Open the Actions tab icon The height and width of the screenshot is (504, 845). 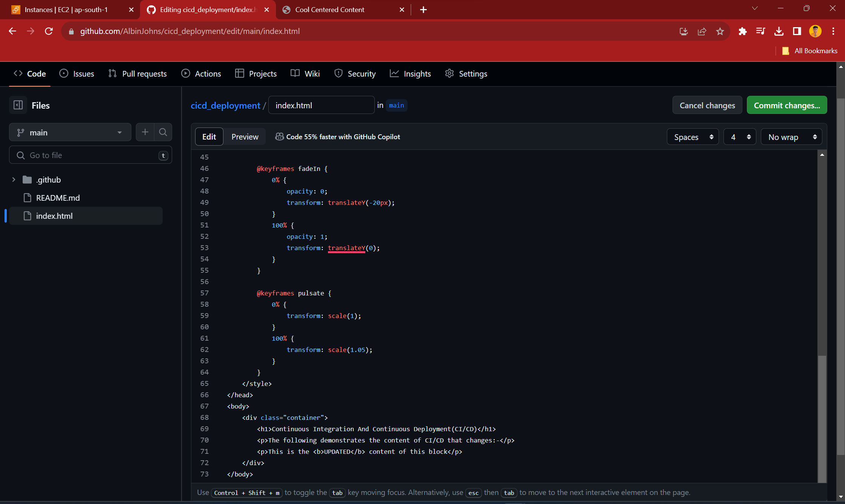tap(186, 74)
